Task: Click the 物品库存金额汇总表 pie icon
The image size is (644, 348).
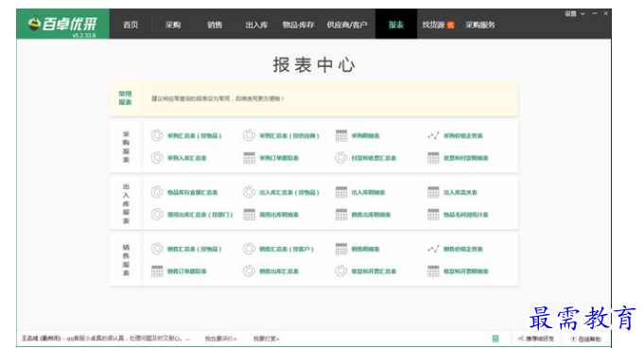Action: [157, 192]
